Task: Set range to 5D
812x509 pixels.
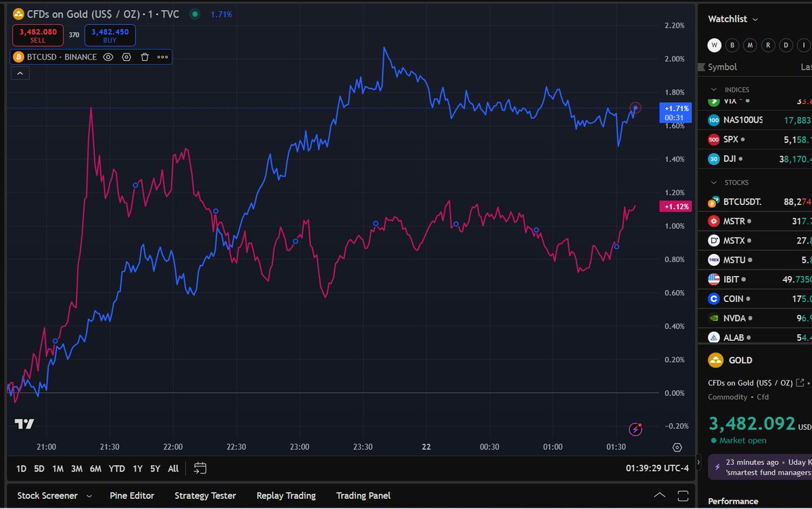Action: [39, 468]
